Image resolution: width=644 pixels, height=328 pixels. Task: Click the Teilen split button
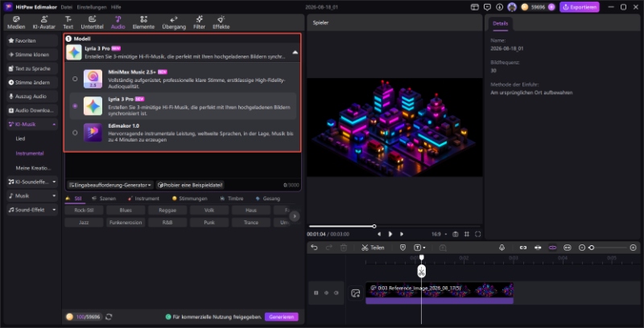point(373,248)
